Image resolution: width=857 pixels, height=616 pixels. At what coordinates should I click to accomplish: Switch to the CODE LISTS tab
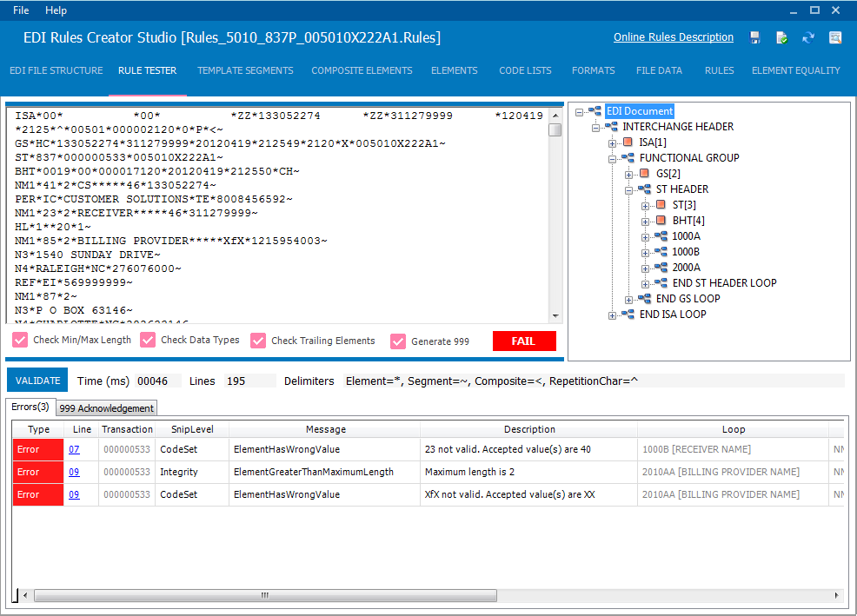point(525,70)
